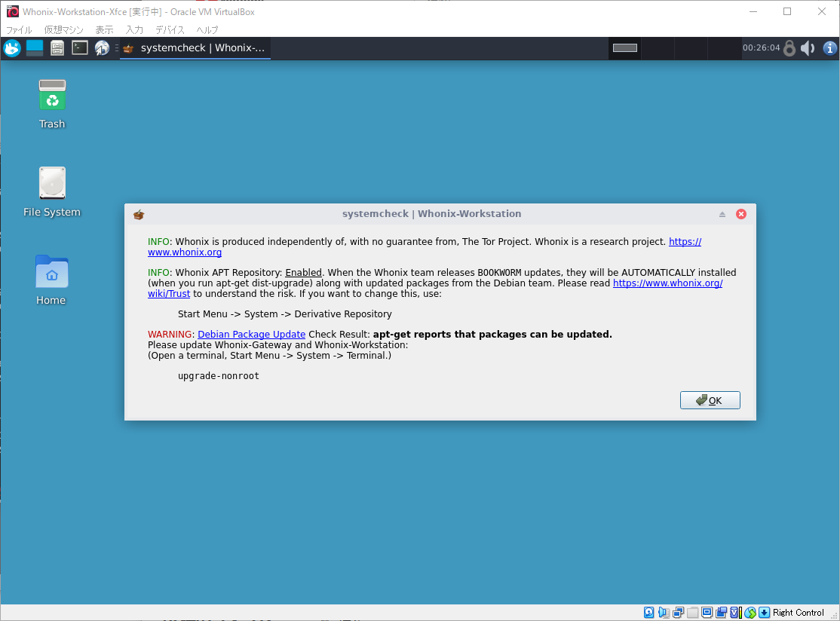Open the volume icon near the clock
840x621 pixels.
808,48
